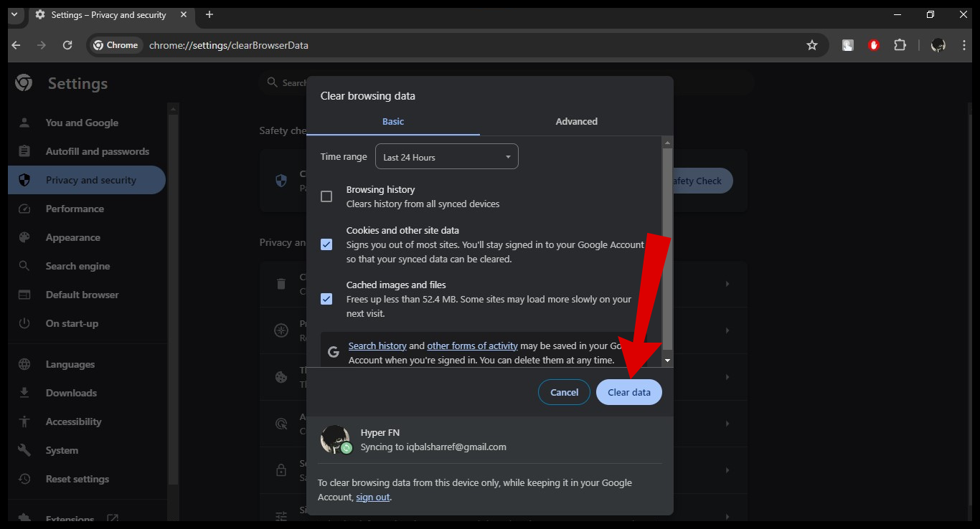The image size is (980, 529).
Task: Switch to the Basic tab
Action: (393, 121)
